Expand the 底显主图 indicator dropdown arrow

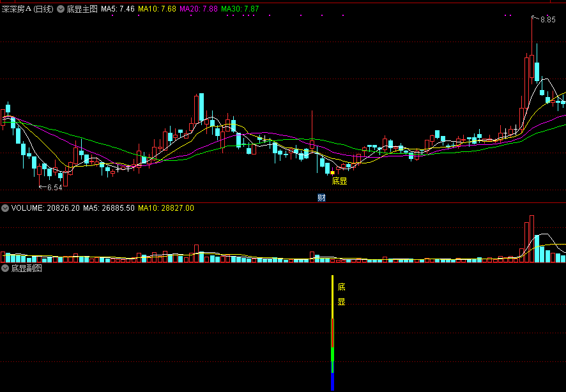(61, 9)
